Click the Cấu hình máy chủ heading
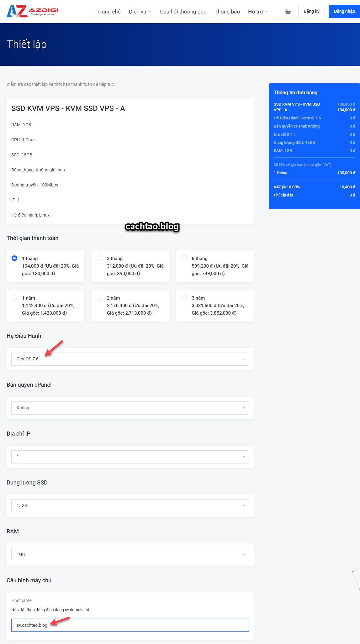This screenshot has width=360, height=644. [29, 580]
